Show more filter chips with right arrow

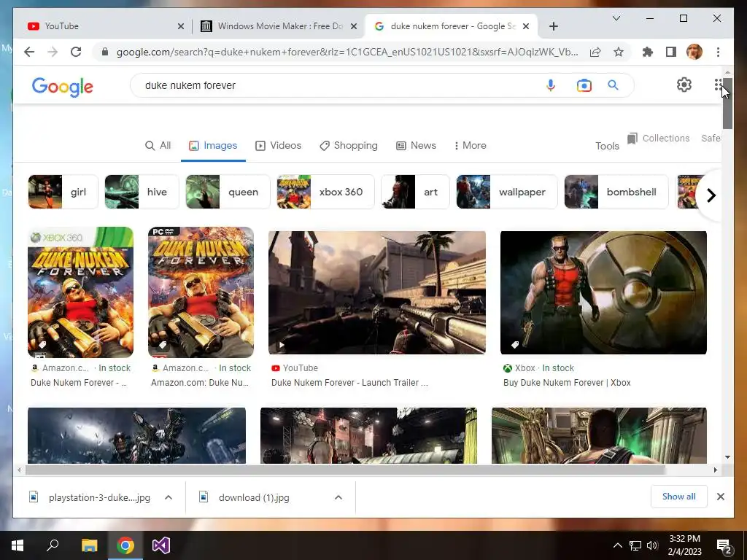[x=711, y=195]
